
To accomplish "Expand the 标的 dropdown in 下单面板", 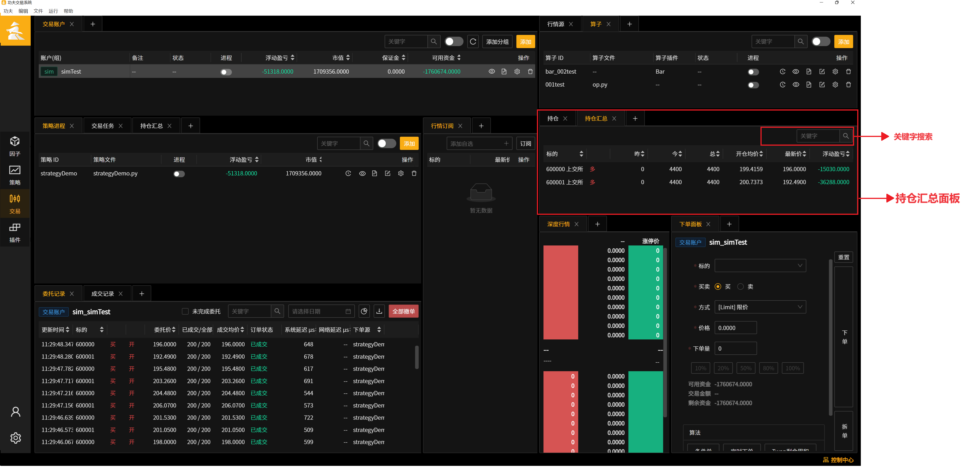I will click(760, 266).
